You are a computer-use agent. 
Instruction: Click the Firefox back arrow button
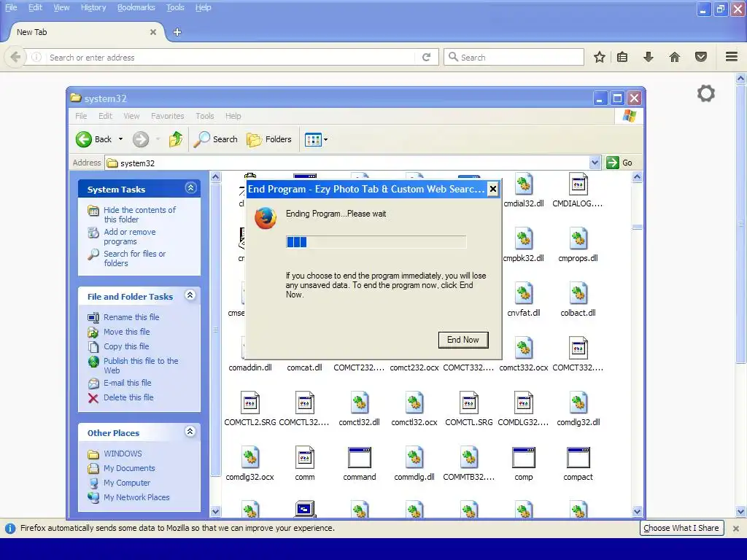pyautogui.click(x=15, y=57)
